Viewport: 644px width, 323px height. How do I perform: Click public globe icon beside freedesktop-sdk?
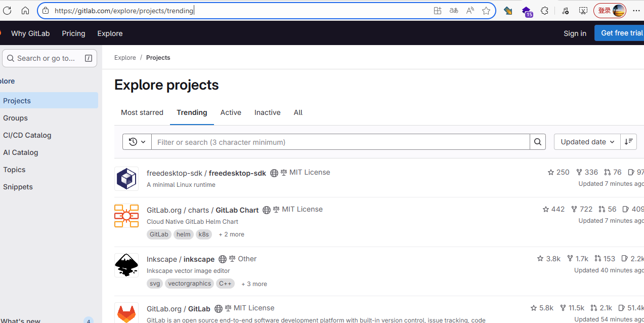pyautogui.click(x=274, y=173)
